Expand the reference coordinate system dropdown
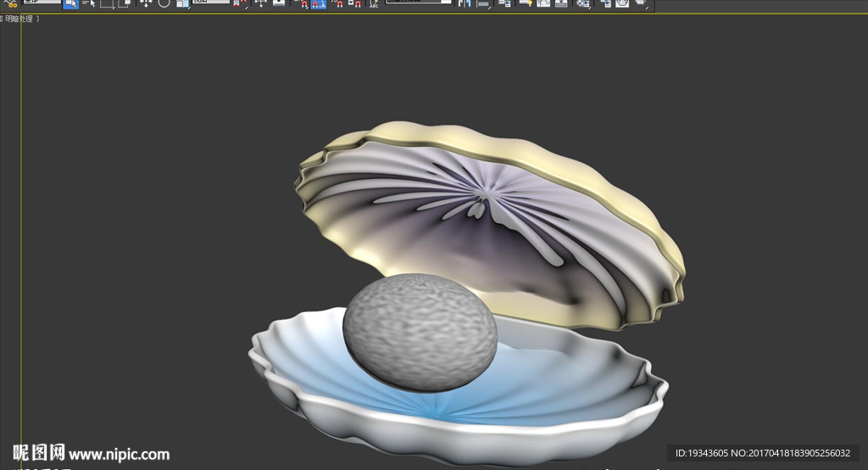Viewport: 868px width, 470px height. (212, 3)
